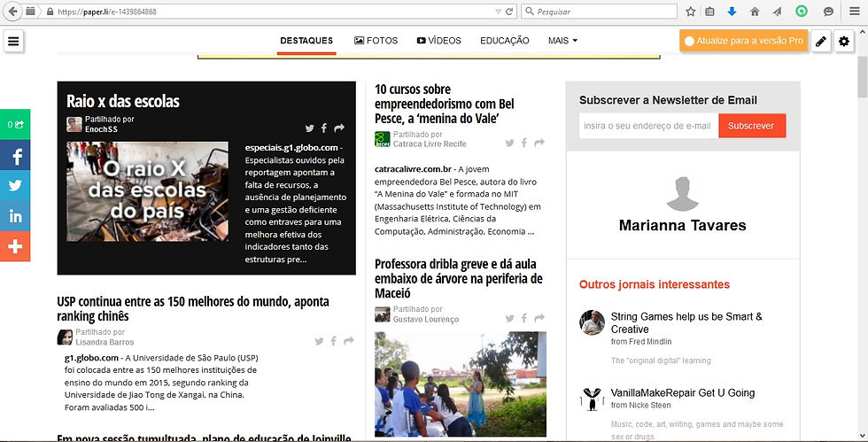Share the paper on LinkedIn sidebar button
868x442 pixels.
coord(15,216)
